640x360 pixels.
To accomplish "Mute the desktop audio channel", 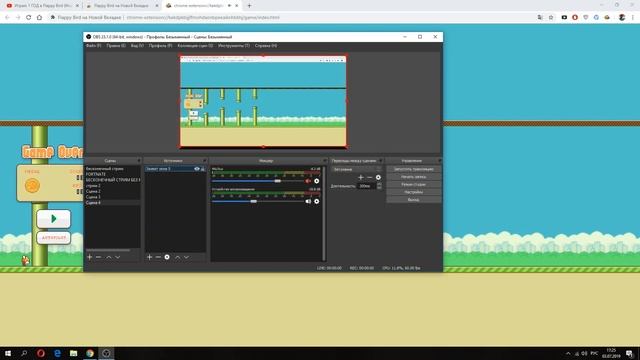I will 308,201.
